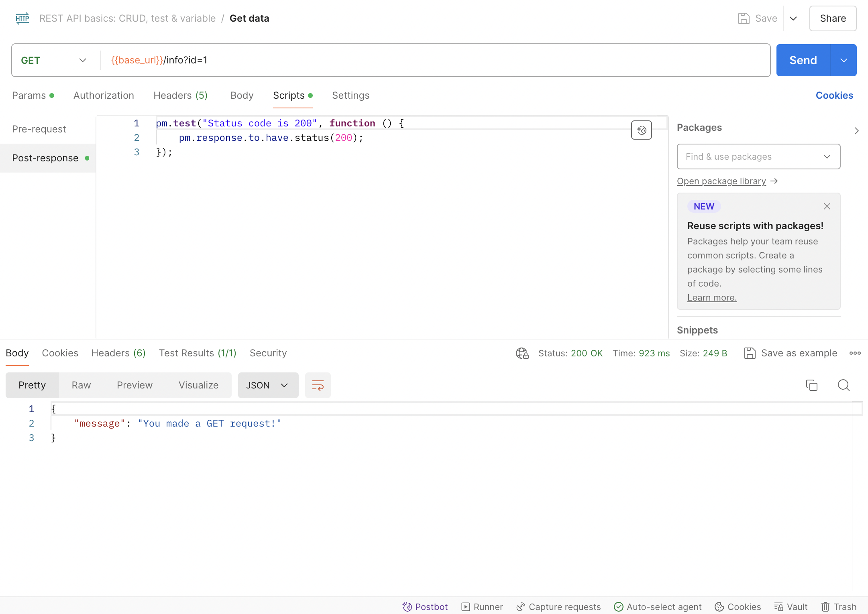
Task: Click the Postbot icon in script editor
Action: pos(641,130)
